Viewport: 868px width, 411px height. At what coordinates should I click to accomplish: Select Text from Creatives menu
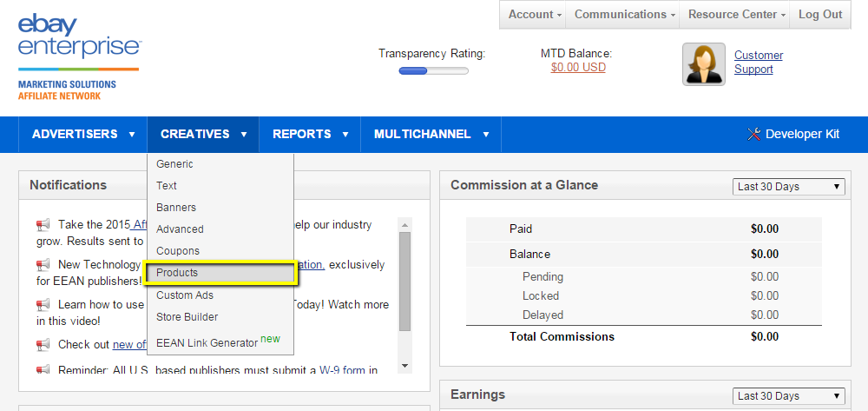click(x=220, y=186)
